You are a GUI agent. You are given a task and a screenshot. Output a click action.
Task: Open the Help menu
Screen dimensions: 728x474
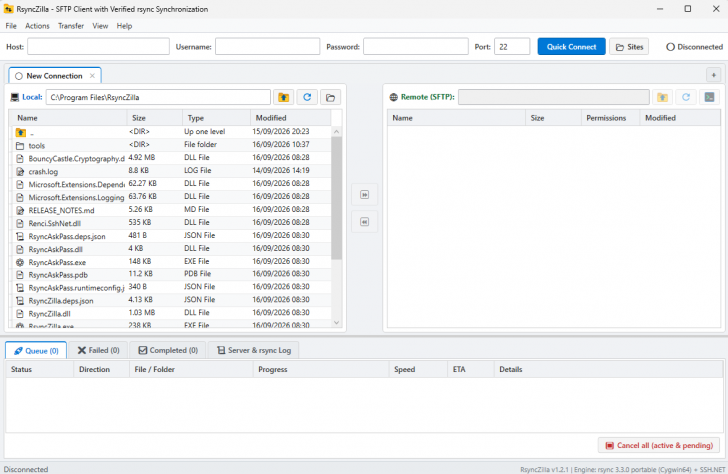pos(124,26)
